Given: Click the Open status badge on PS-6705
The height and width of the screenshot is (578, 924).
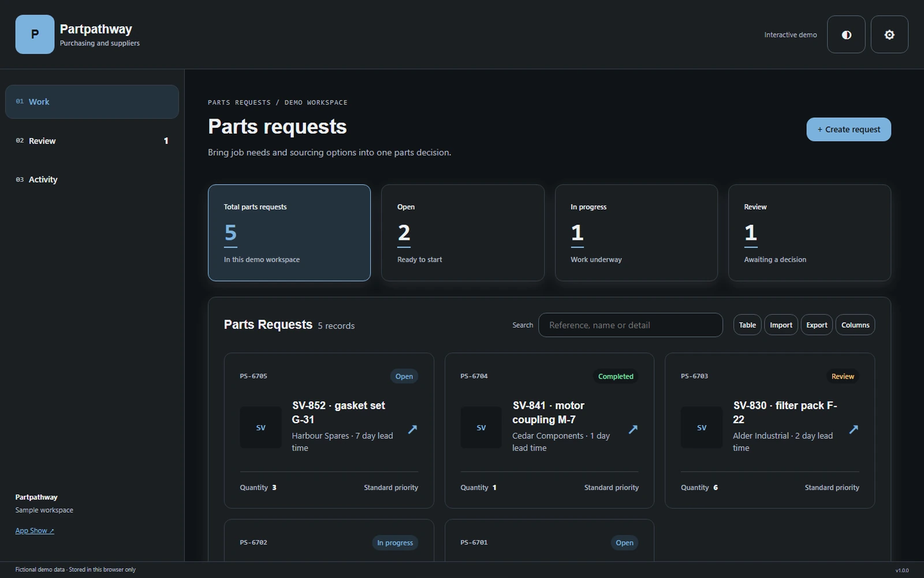Looking at the screenshot, I should (x=404, y=376).
